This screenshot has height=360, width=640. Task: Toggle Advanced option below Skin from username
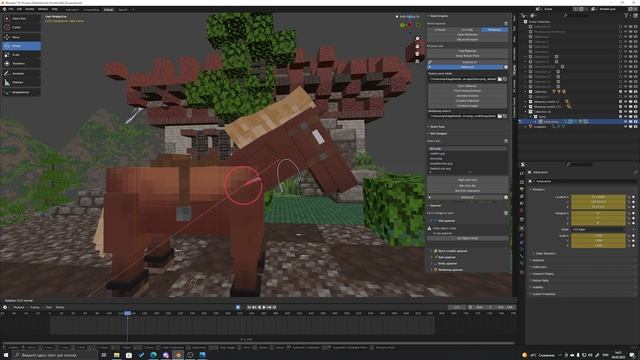click(x=467, y=197)
